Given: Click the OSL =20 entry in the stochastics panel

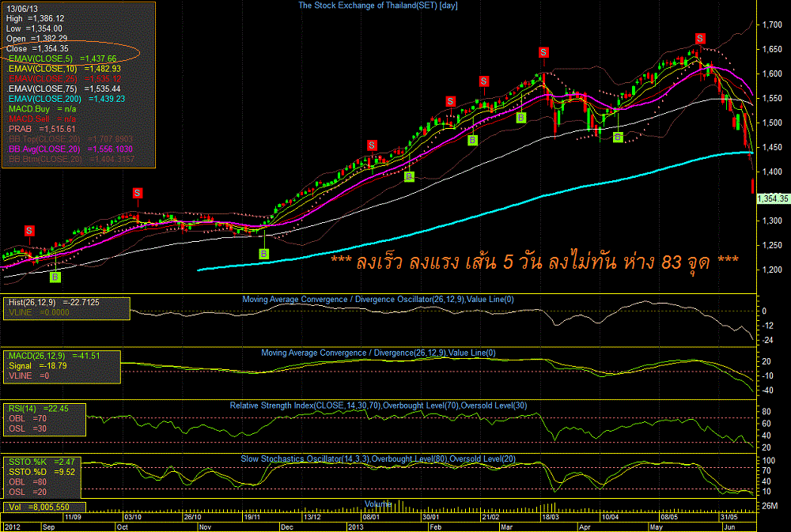Looking at the screenshot, I should 27,492.
